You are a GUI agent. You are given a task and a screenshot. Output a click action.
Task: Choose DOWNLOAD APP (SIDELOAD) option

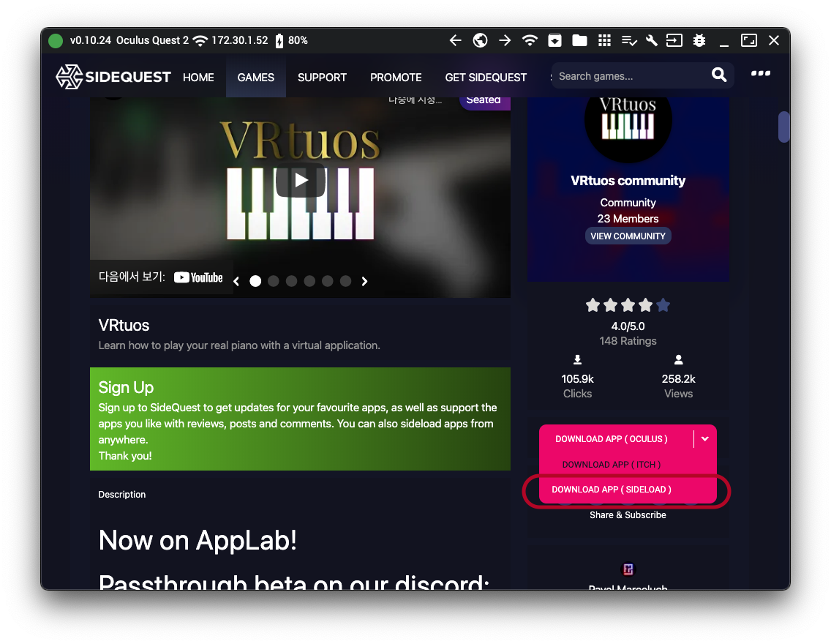coord(612,490)
